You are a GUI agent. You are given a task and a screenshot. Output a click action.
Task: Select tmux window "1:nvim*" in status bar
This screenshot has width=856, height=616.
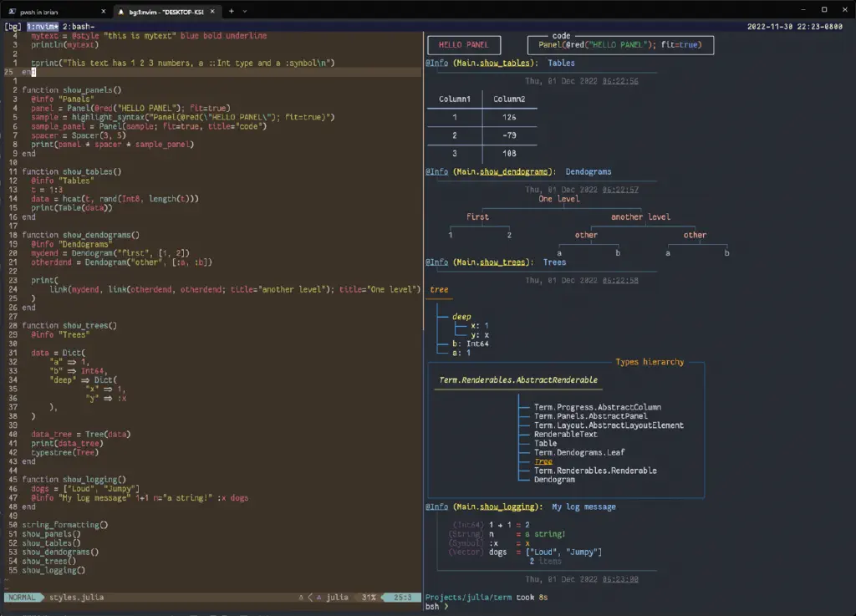pos(43,26)
